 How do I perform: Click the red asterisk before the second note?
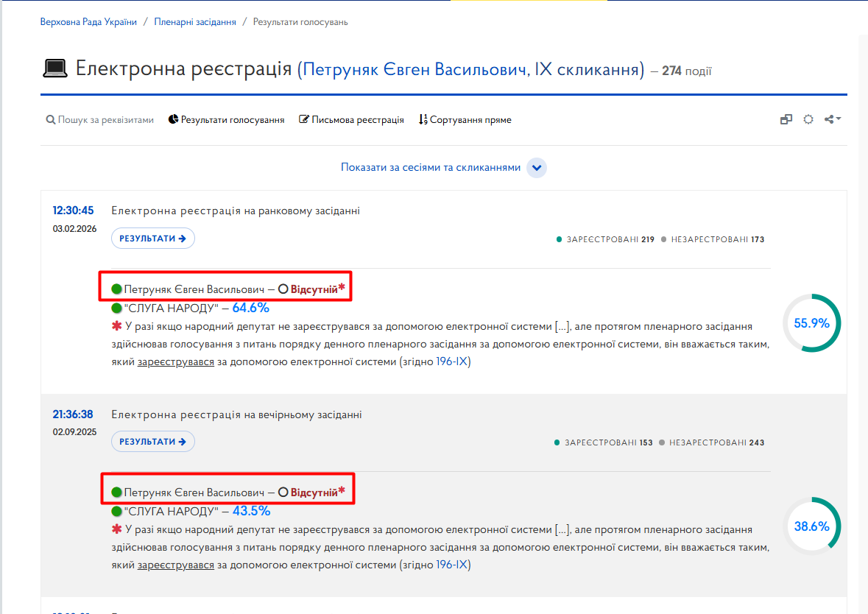116,529
